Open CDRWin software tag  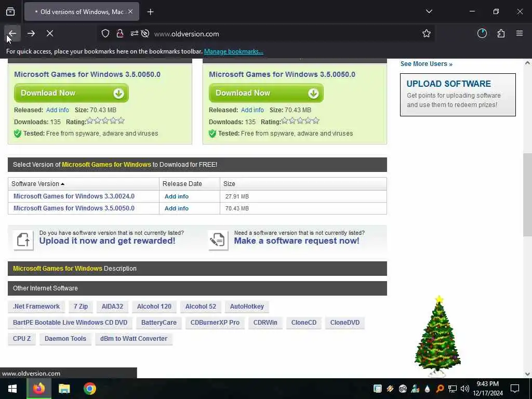[265, 322]
